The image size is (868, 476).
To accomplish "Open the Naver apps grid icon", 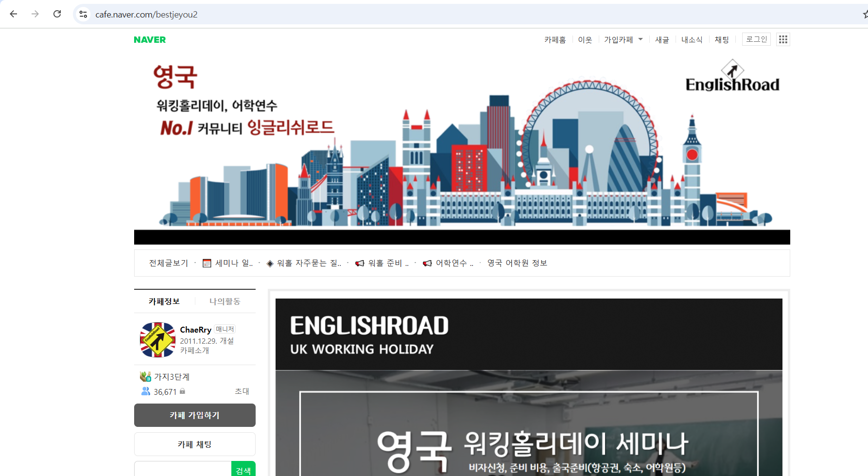I will click(782, 39).
